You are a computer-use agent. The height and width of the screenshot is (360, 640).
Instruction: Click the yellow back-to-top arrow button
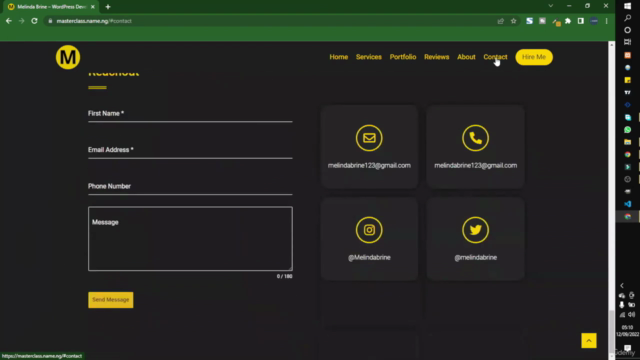589,340
